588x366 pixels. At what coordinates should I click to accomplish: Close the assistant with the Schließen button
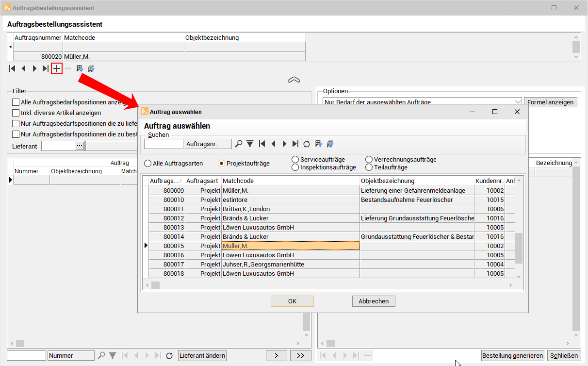pyautogui.click(x=564, y=355)
